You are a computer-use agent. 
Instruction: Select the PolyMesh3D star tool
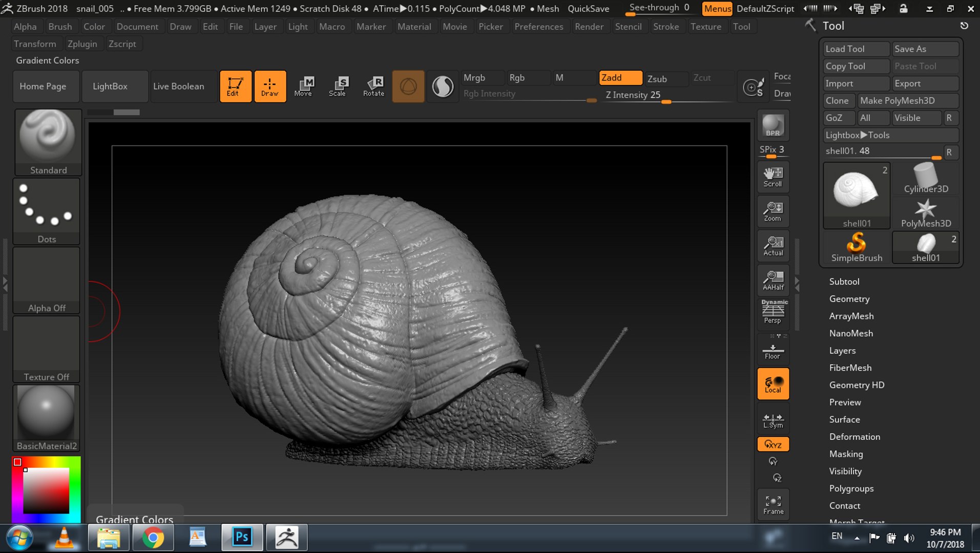click(x=926, y=213)
